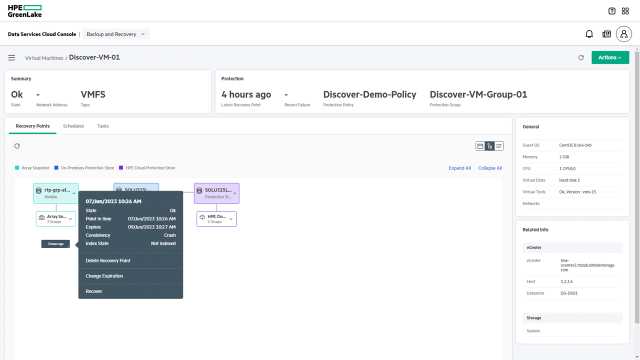Click the Expand All link

pyautogui.click(x=460, y=168)
